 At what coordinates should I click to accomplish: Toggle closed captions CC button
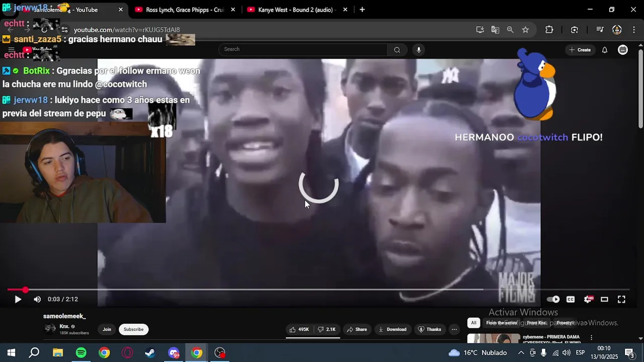pos(571,299)
